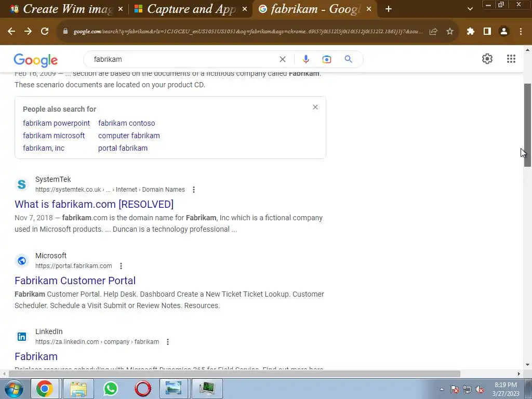
Task: Open a new browser tab
Action: [x=389, y=9]
